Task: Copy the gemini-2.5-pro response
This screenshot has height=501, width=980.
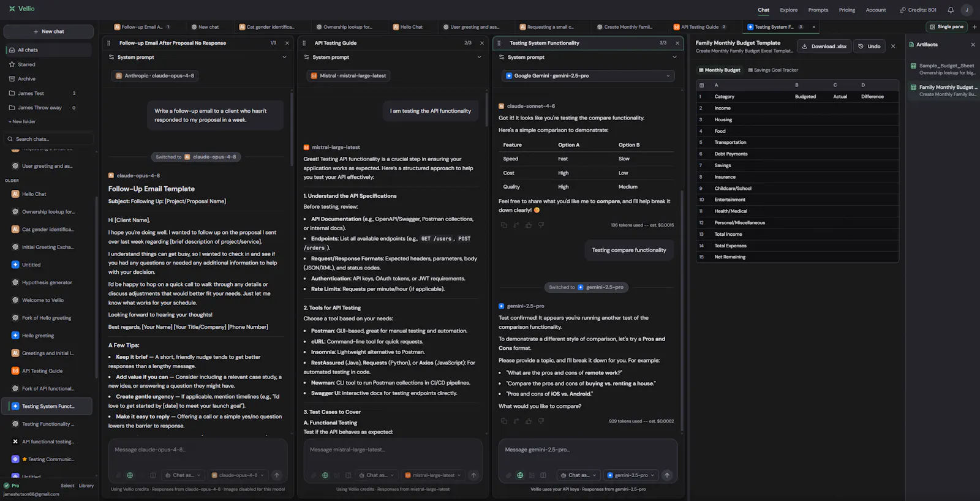Action: coord(503,421)
